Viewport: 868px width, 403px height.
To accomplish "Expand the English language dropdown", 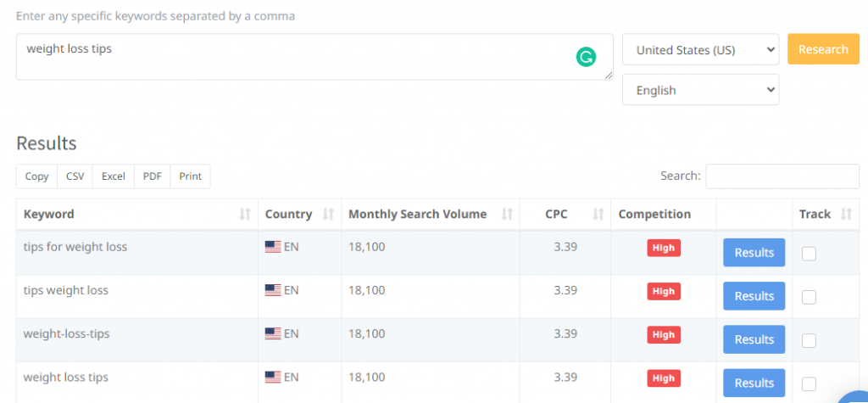I will click(700, 90).
